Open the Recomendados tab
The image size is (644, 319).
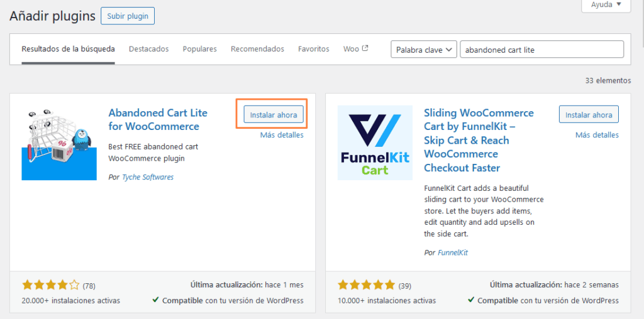pyautogui.click(x=257, y=49)
